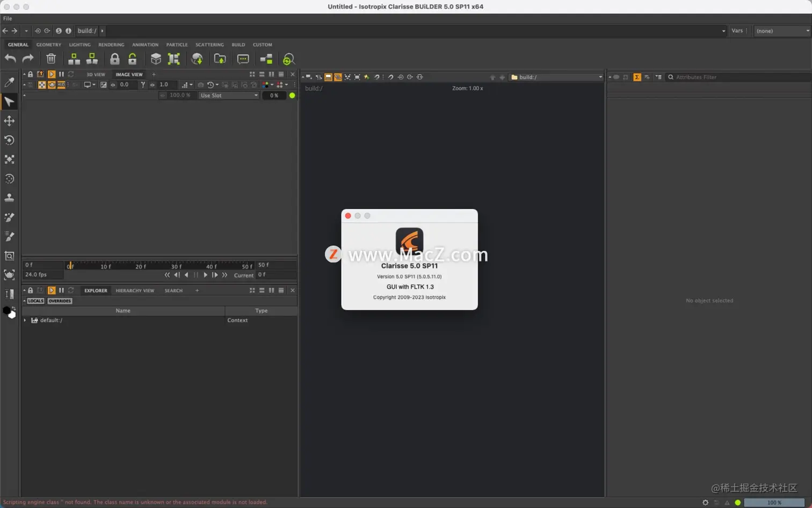Click the timeline skip-to-end double arrows

tap(224, 275)
